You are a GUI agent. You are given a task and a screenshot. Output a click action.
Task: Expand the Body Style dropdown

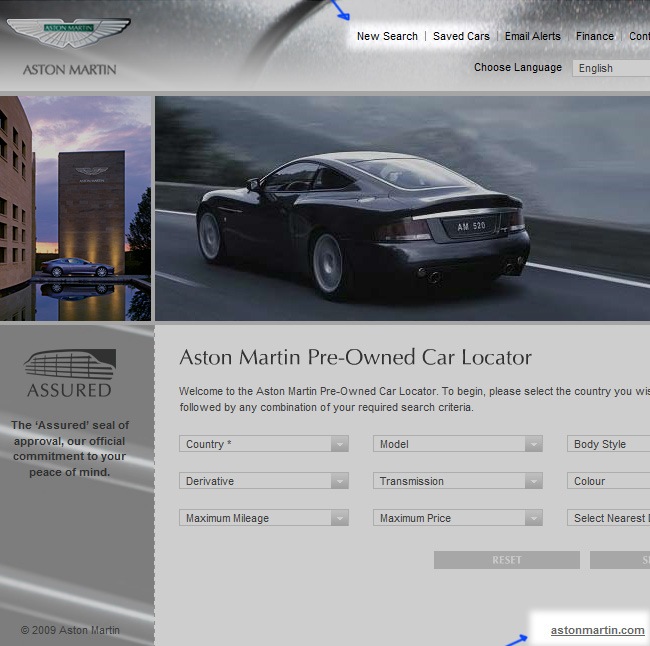coord(608,444)
